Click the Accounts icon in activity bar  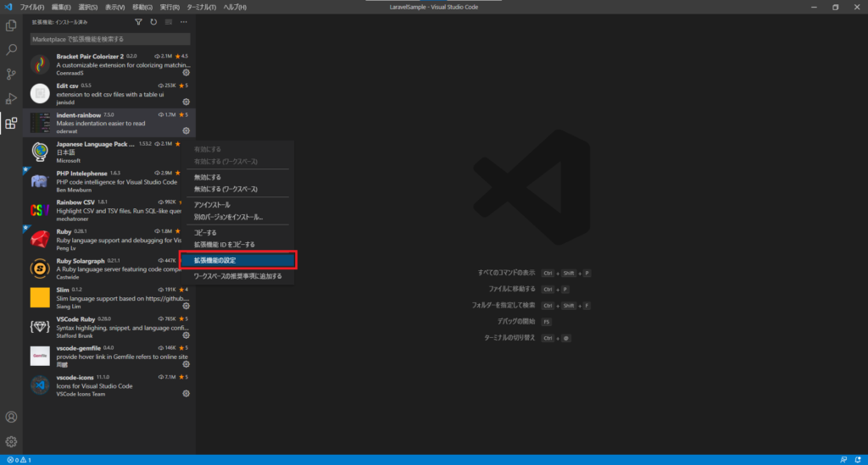click(x=11, y=417)
